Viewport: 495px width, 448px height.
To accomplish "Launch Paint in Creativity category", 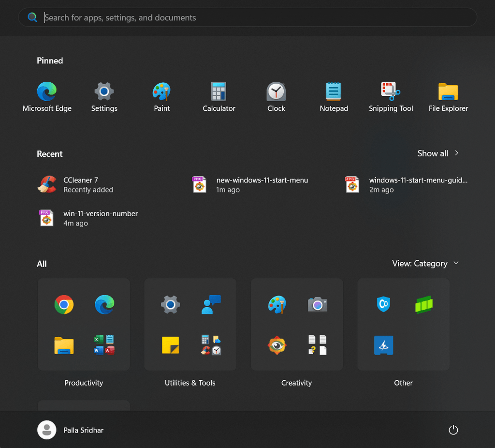I will [x=277, y=305].
